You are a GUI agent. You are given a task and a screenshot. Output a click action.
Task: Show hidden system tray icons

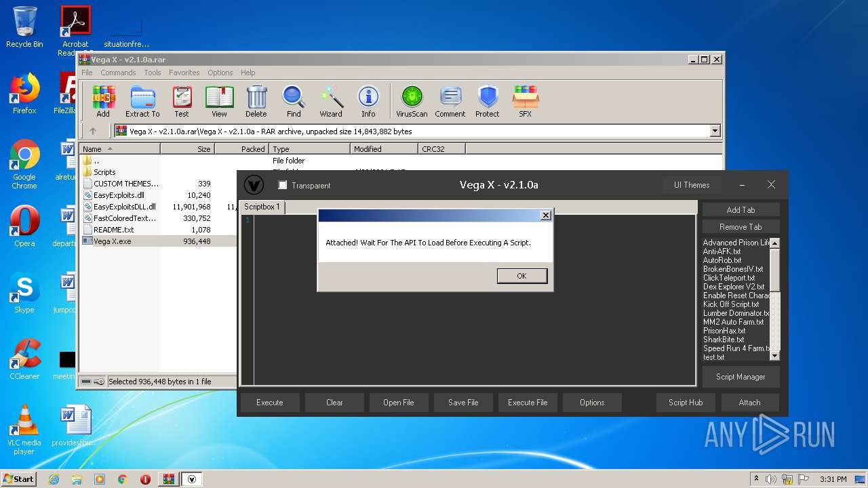[756, 479]
